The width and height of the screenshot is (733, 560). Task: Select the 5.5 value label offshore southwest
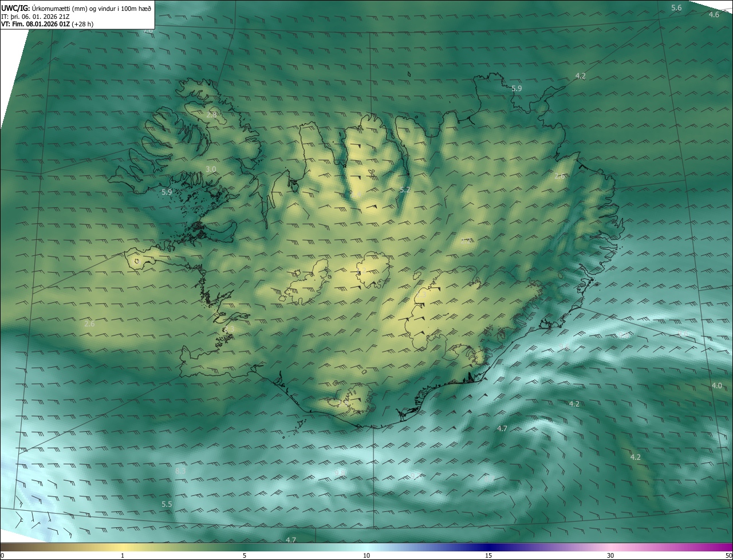pos(167,504)
